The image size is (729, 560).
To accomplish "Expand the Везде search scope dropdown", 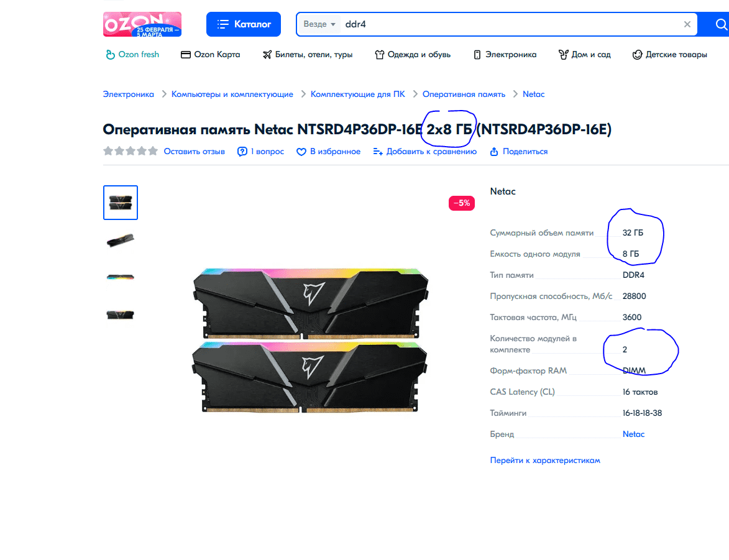I will pos(319,24).
